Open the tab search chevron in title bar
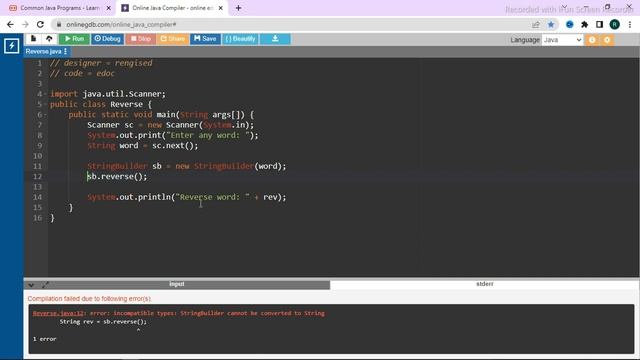640x360 pixels. [565, 7]
